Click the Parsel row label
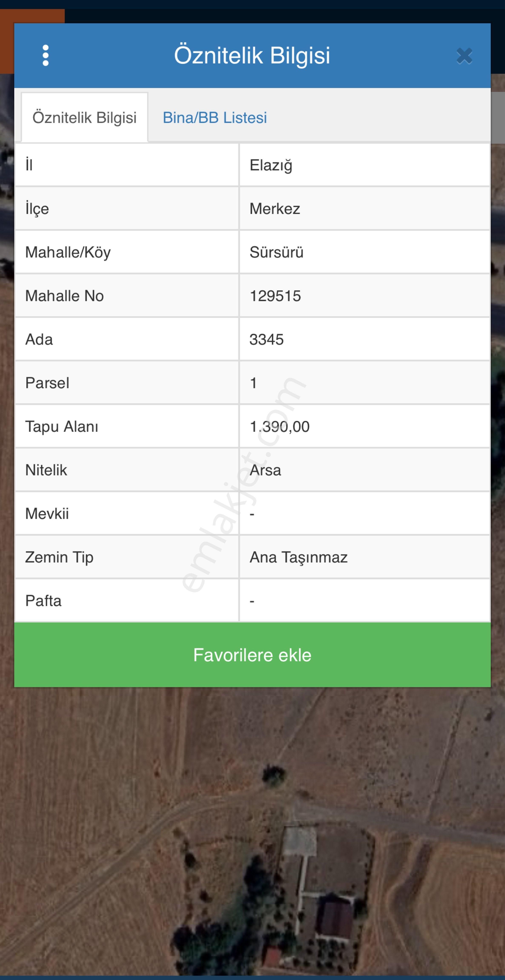Screen dimensions: 505x980 (x=47, y=383)
